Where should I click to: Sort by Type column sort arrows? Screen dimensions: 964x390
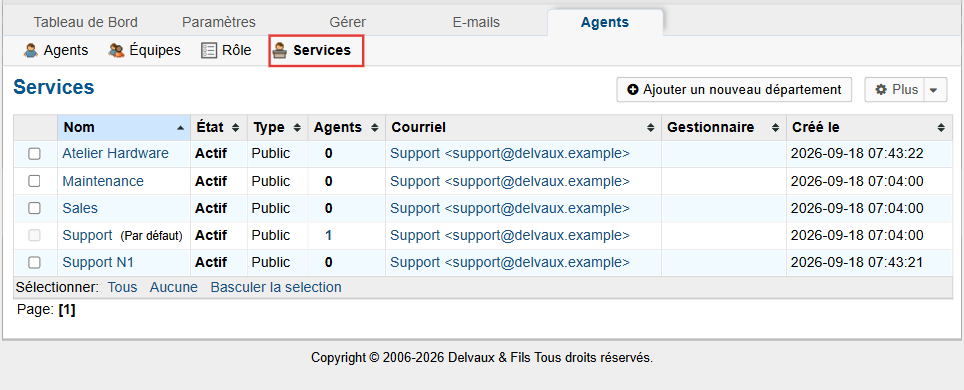(297, 128)
